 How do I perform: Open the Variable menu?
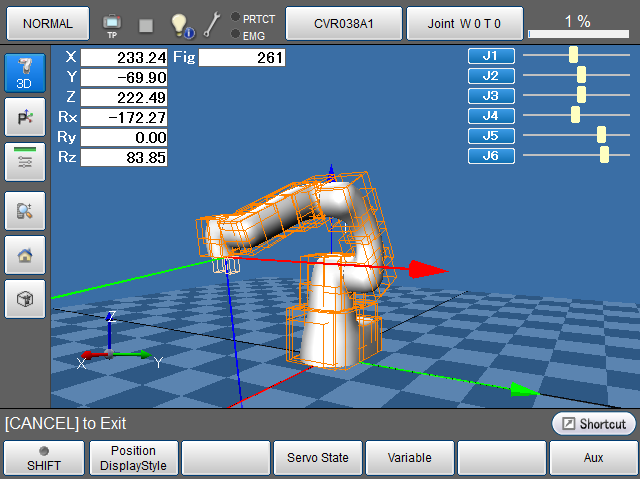point(409,457)
